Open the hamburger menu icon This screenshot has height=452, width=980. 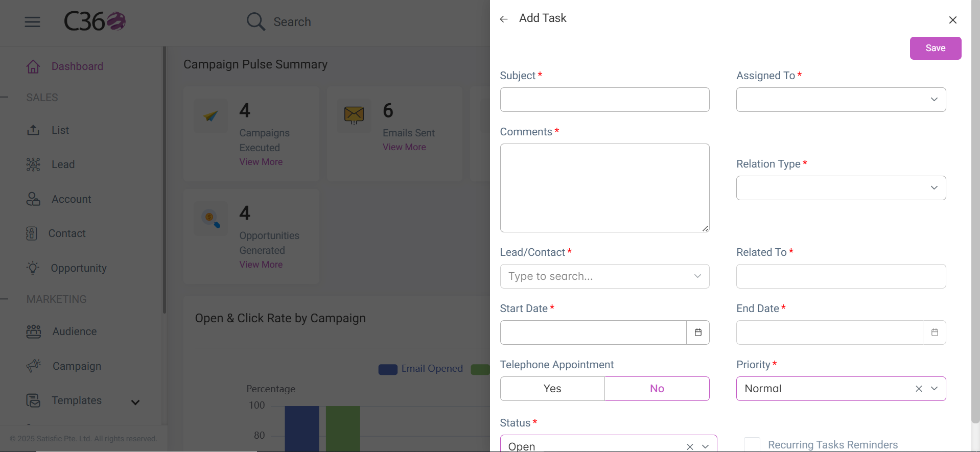coord(32,22)
